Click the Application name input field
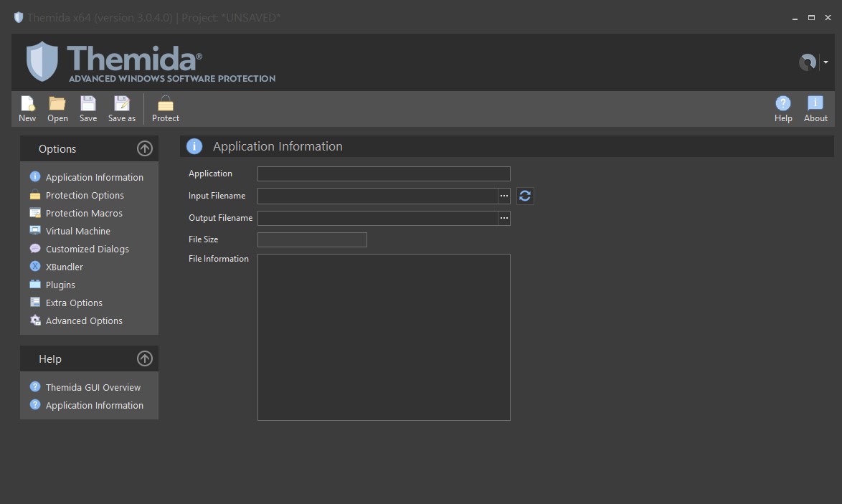Screen dimensions: 842x504 coord(384,173)
